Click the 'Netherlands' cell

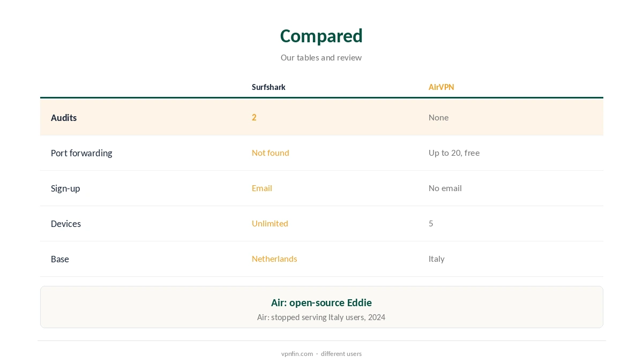point(274,259)
